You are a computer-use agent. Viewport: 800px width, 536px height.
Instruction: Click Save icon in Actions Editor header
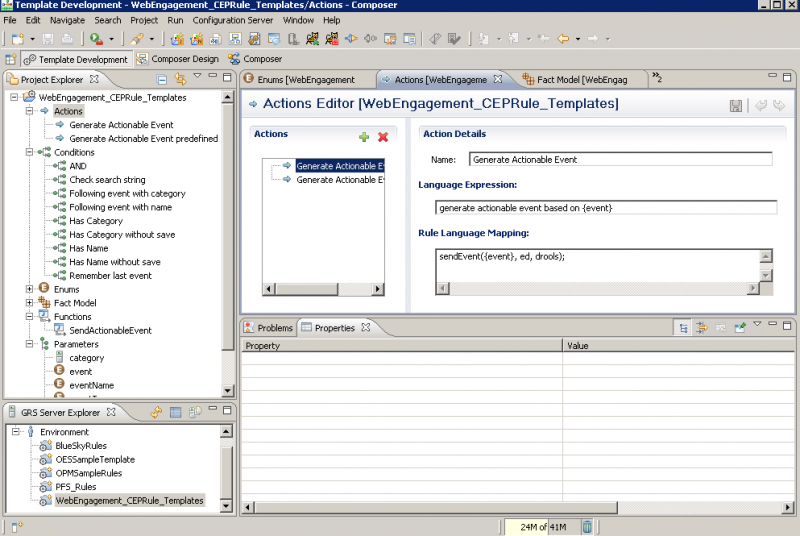click(735, 106)
